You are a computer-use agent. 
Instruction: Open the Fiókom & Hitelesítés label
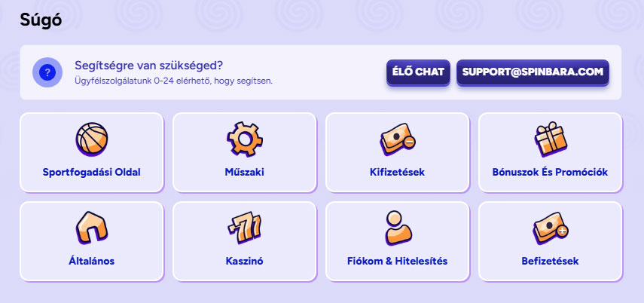pyautogui.click(x=398, y=262)
